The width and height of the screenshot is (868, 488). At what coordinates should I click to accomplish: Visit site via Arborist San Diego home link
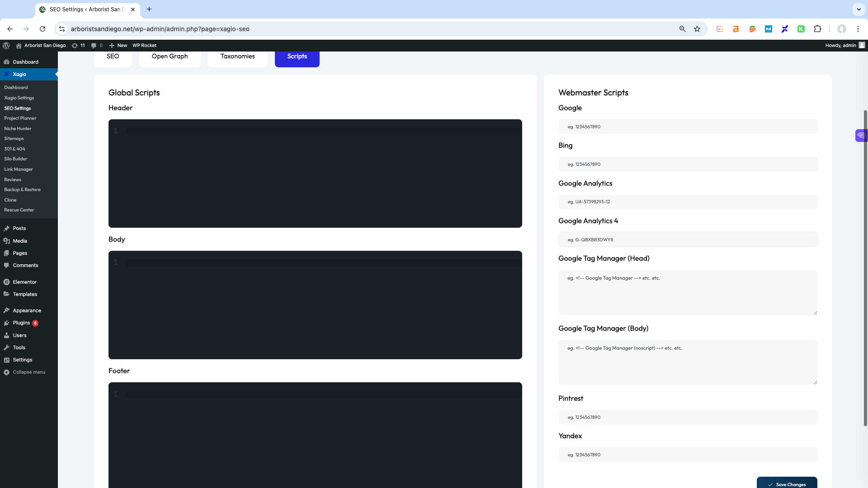click(41, 45)
